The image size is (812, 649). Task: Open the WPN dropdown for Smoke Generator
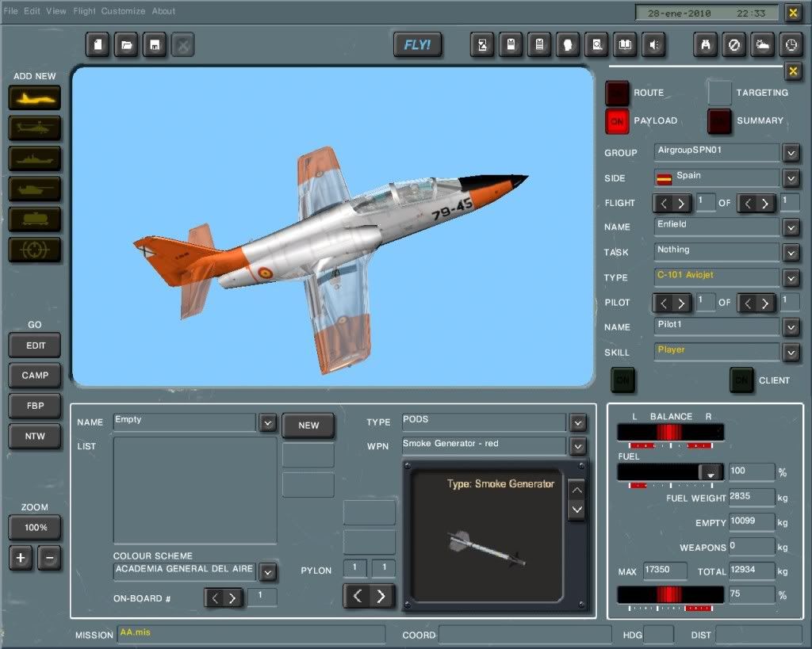(577, 445)
